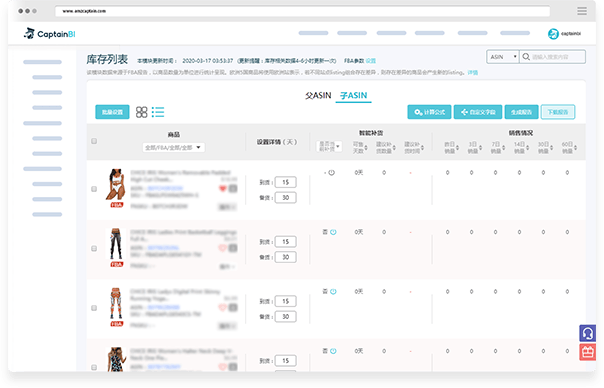The image size is (604, 388).
Task: Click the 到货 input on basketball leggings row
Action: [285, 242]
